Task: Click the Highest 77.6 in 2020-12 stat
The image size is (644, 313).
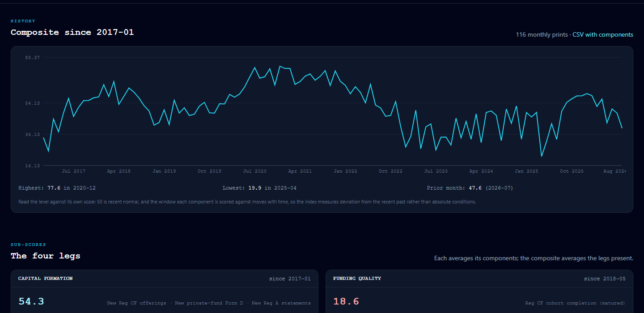Action: pyautogui.click(x=57, y=188)
